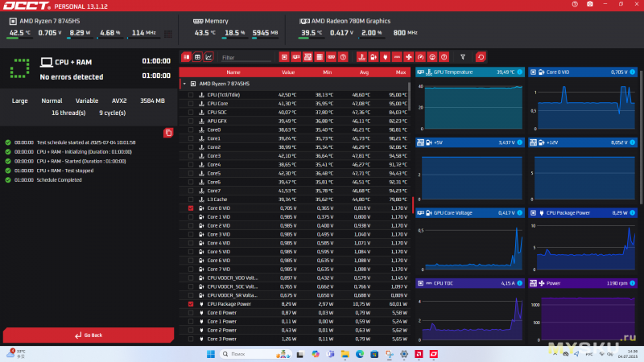
Task: Open File Explorer from the taskbar
Action: click(345, 354)
